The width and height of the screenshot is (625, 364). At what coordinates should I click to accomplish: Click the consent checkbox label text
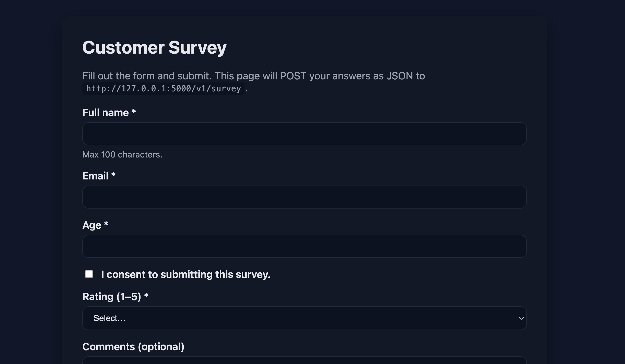click(186, 274)
